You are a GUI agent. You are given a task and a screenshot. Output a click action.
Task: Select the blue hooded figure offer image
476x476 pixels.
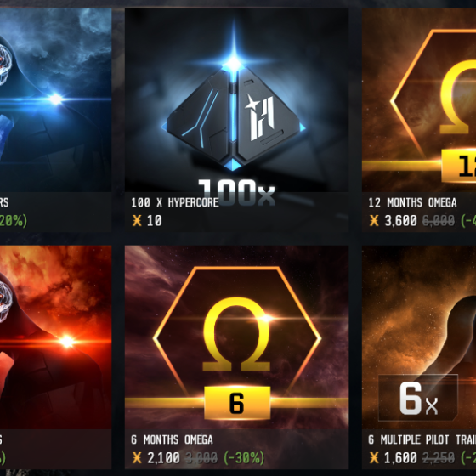coord(55,100)
